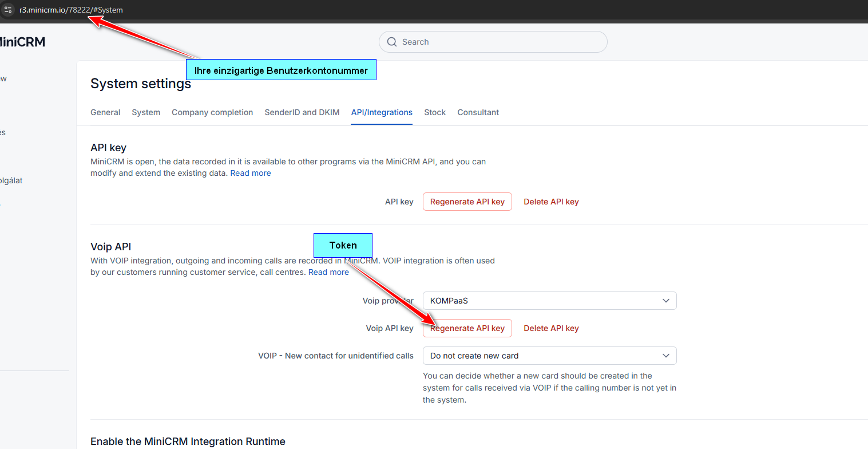Delete the main API key
The width and height of the screenshot is (868, 449).
551,202
